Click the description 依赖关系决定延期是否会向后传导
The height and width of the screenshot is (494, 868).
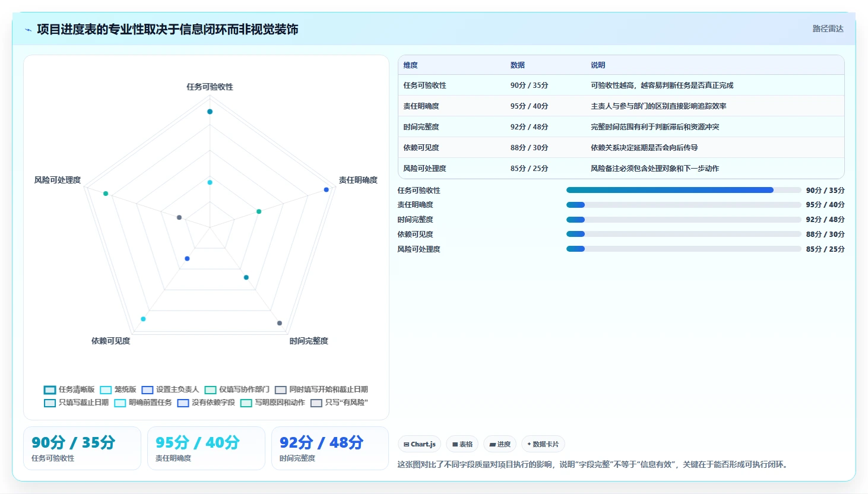tap(644, 148)
